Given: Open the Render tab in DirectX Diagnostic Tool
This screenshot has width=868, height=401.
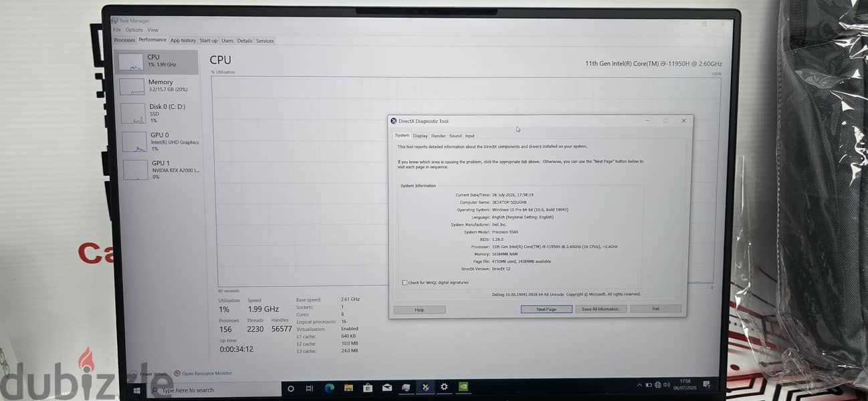Looking at the screenshot, I should coord(438,136).
